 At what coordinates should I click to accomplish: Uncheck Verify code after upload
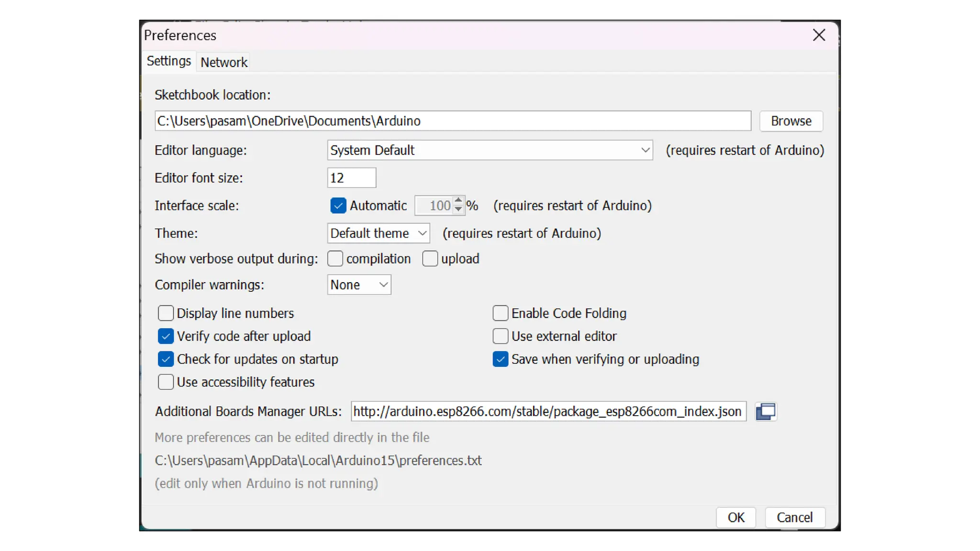pyautogui.click(x=166, y=336)
